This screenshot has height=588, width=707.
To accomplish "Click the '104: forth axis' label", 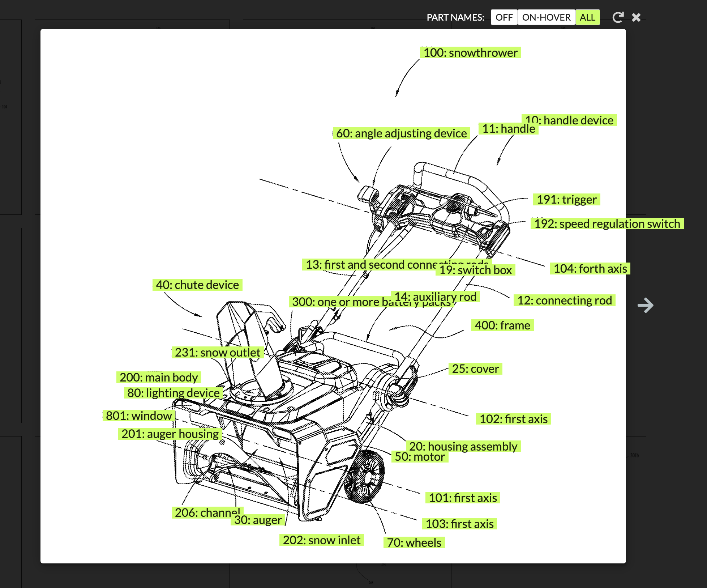I will (590, 269).
